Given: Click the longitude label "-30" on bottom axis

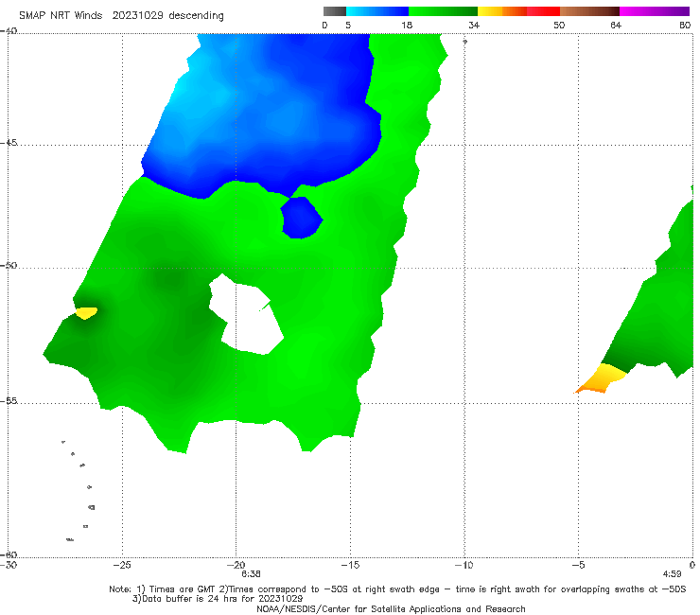Looking at the screenshot, I should coord(9,565).
